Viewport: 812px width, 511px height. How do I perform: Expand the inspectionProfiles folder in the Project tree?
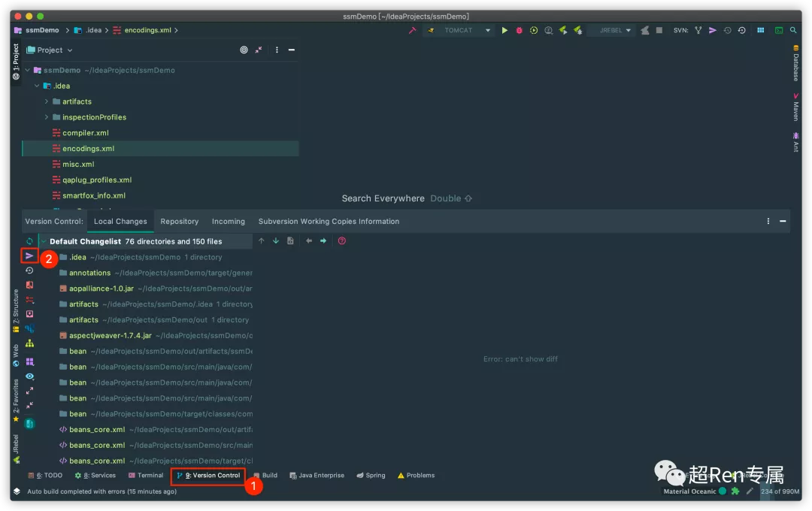pyautogui.click(x=47, y=117)
